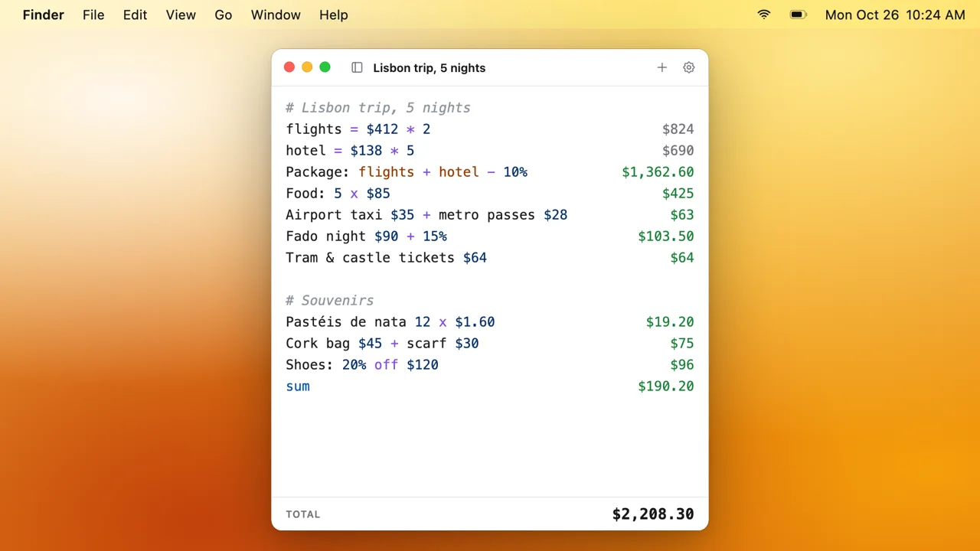Click the date and time clock
This screenshot has height=551, width=980.
[x=895, y=15]
